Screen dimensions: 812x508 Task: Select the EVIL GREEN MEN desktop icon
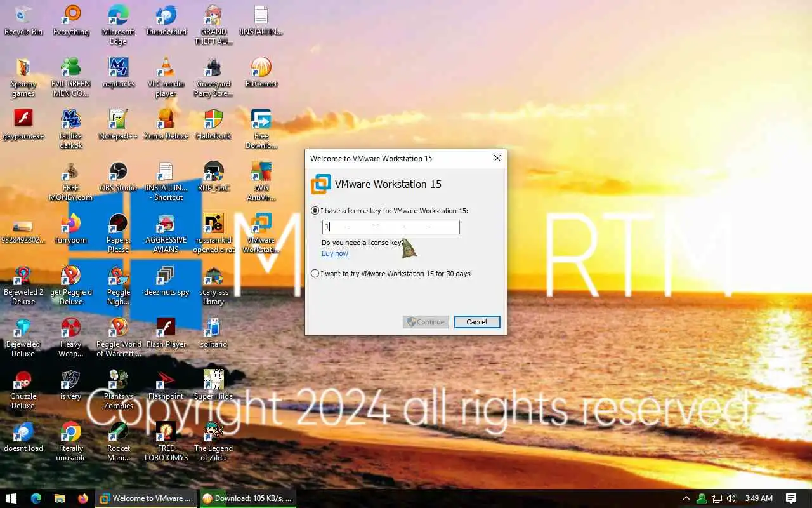[x=71, y=77]
